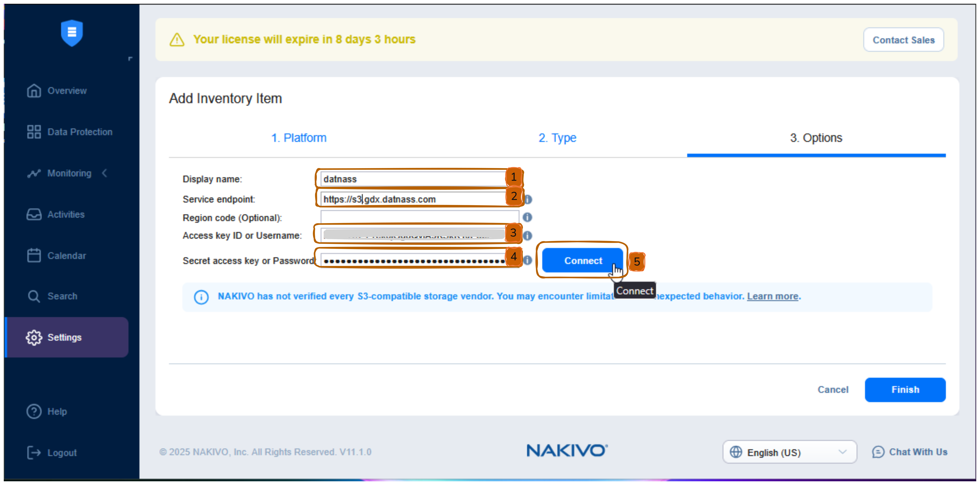Open Activities inbox icon

34,214
